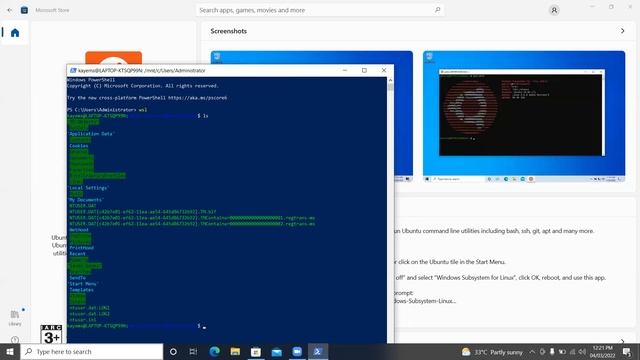Minimize the PowerShell window
This screenshot has height=360, width=640.
(344, 70)
